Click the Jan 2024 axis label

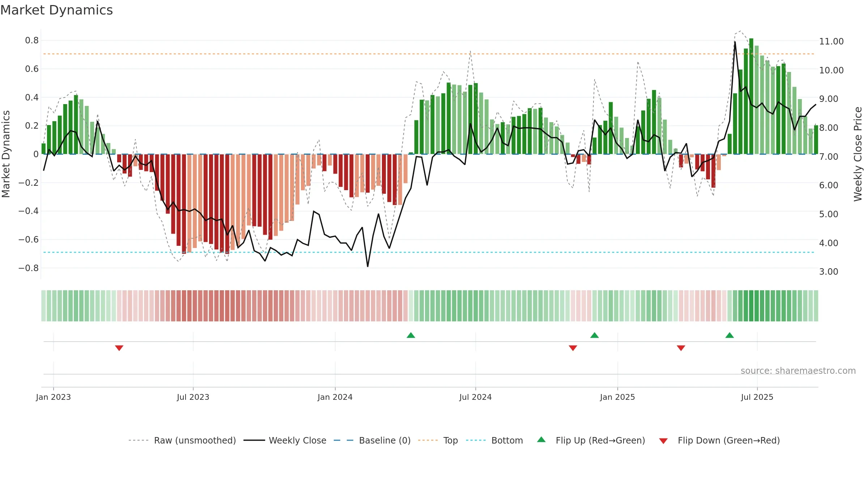coord(335,397)
